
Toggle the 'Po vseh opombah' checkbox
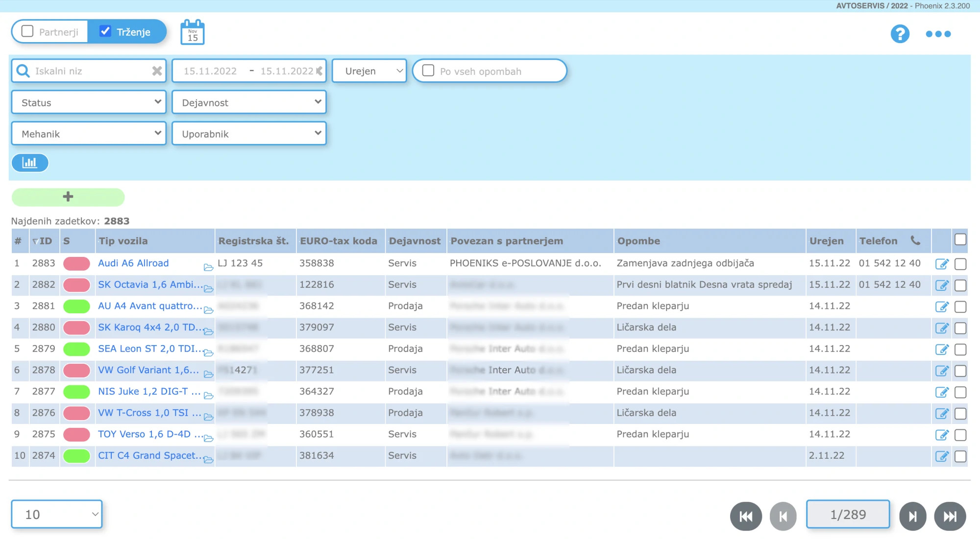point(428,70)
